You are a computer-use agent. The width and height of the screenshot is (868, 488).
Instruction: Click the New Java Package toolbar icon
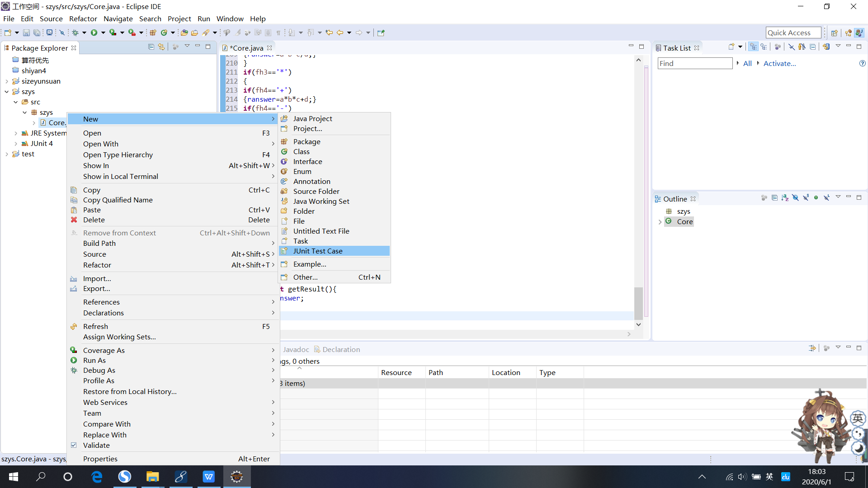153,33
